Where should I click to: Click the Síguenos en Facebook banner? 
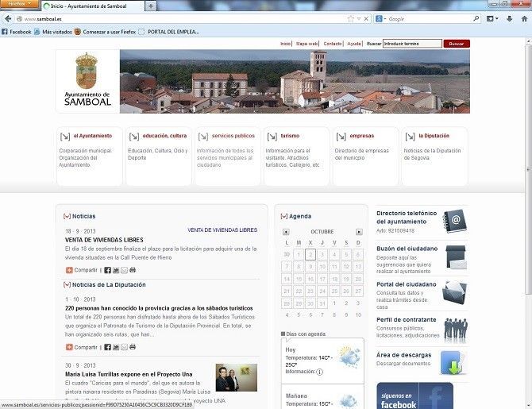pos(414,395)
